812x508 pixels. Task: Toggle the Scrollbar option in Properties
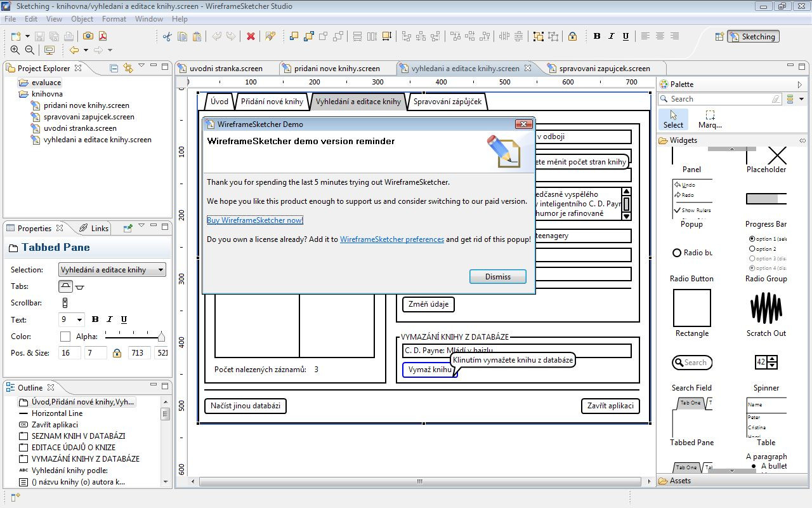click(65, 303)
